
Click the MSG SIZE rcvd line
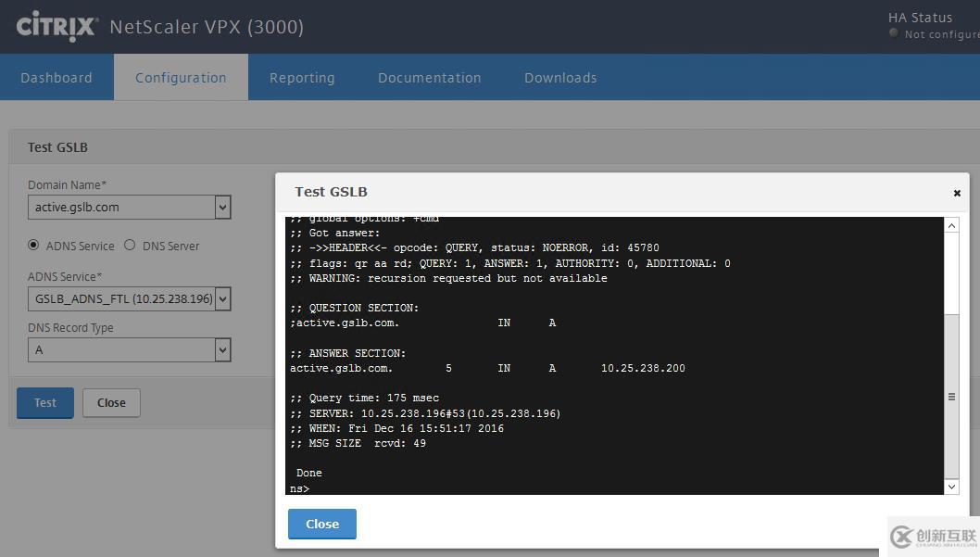[x=358, y=443]
